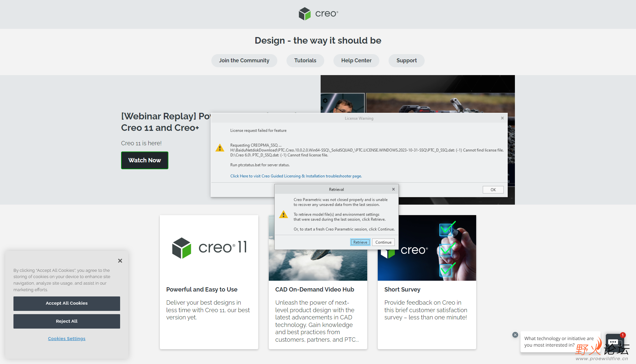
Task: Click Reject All cookies
Action: point(67,321)
